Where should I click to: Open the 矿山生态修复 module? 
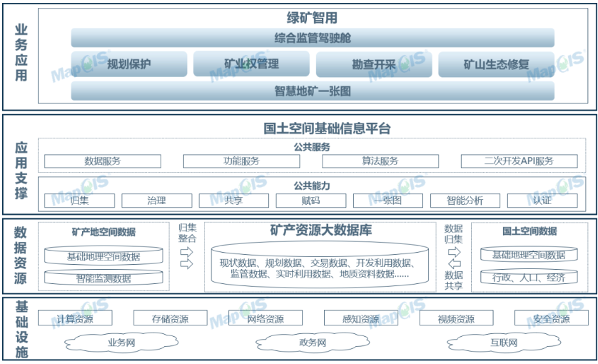pyautogui.click(x=496, y=64)
